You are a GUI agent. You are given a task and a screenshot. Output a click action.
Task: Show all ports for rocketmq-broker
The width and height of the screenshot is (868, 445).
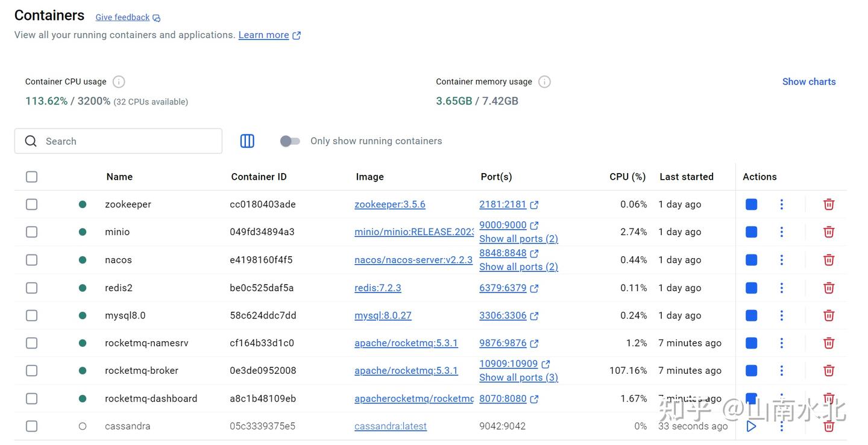[518, 377]
